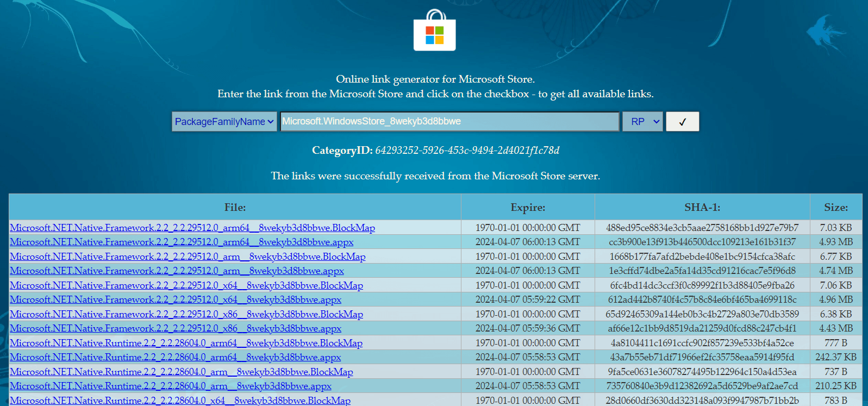Open the PackageFamilyName type dropdown
This screenshot has height=406, width=868.
pos(224,122)
